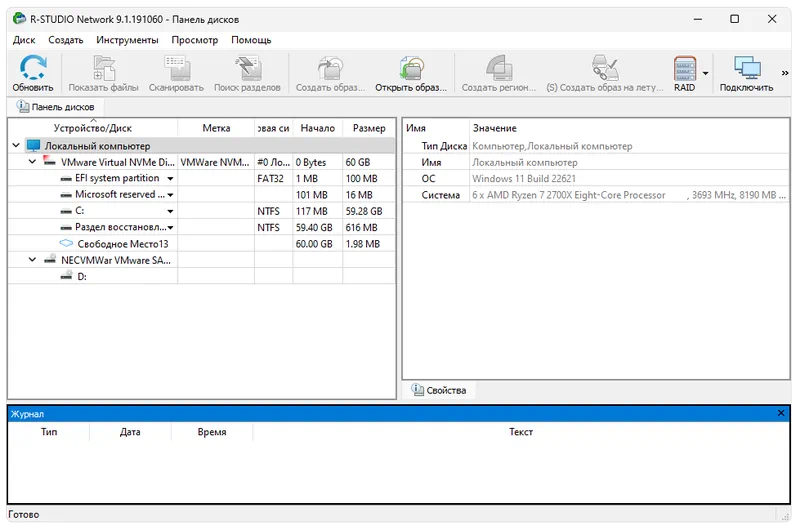Click the Создать образ toolbar icon
Screen dimensions: 800x530
pos(330,68)
